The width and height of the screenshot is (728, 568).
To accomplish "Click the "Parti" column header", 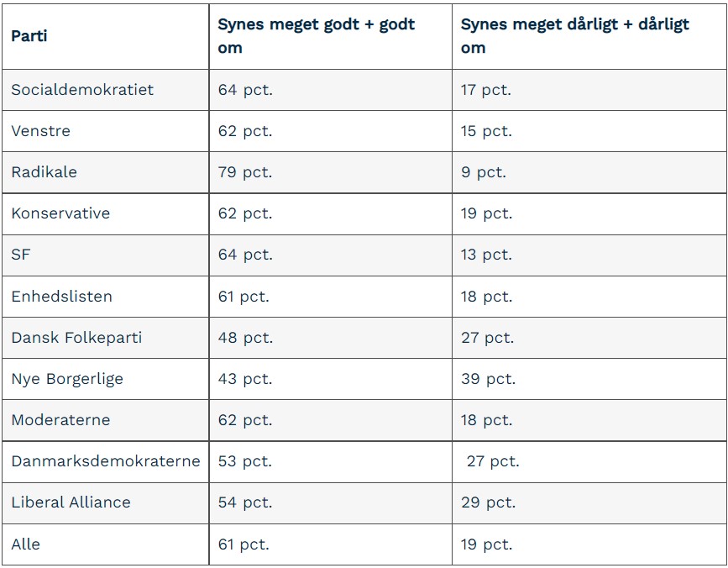I will 29,36.
